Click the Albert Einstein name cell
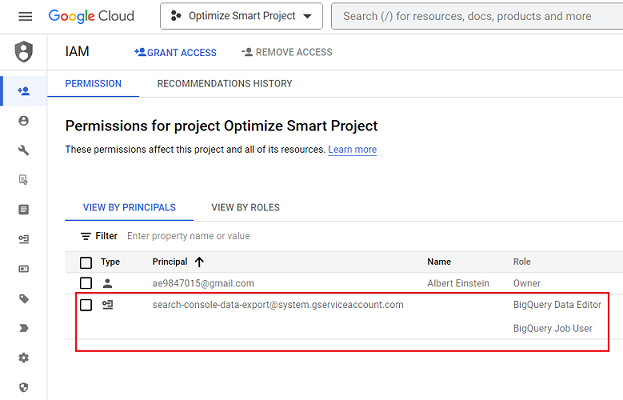623x400 pixels. [x=458, y=283]
